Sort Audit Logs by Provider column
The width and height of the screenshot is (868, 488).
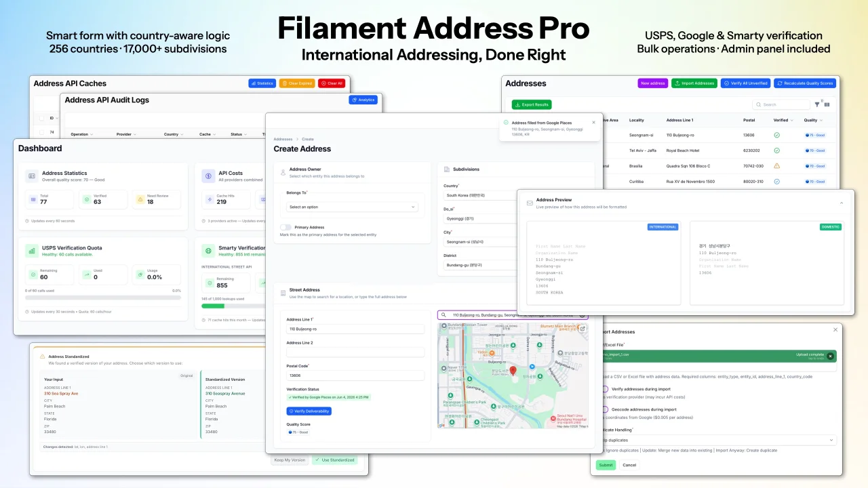[x=125, y=134]
